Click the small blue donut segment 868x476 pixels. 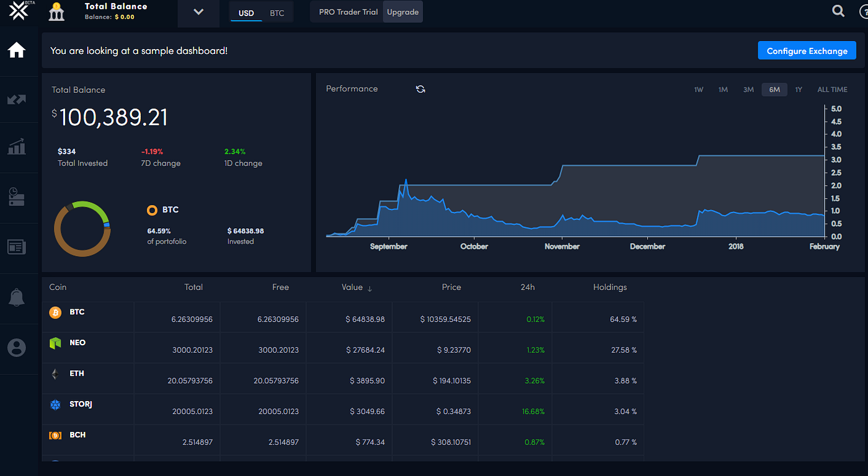pos(107,225)
